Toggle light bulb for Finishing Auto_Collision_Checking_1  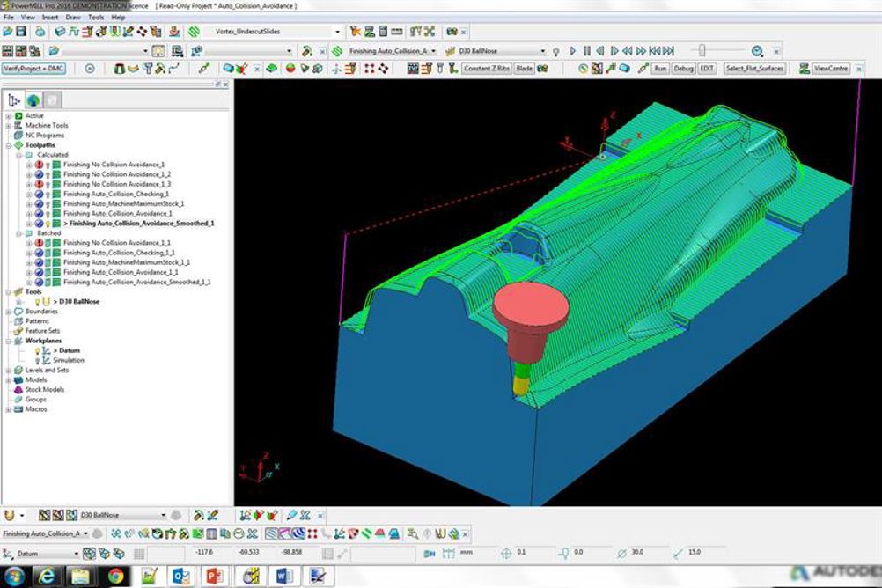(48, 195)
